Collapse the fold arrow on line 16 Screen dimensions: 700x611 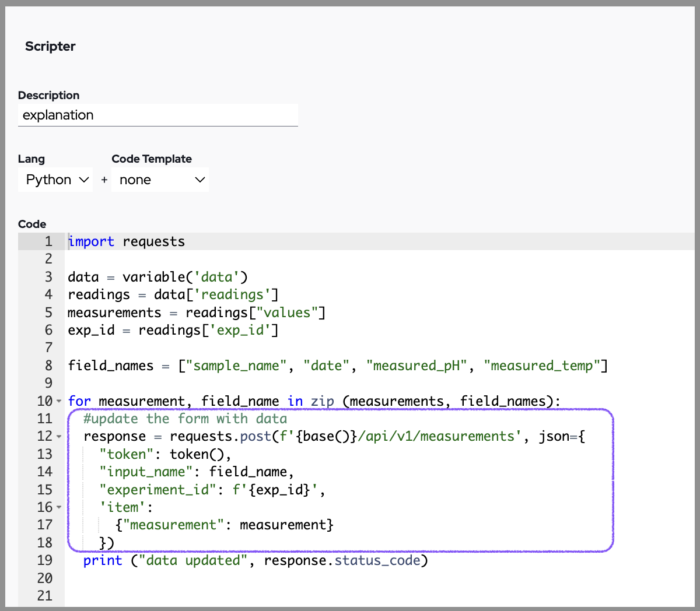coord(59,507)
